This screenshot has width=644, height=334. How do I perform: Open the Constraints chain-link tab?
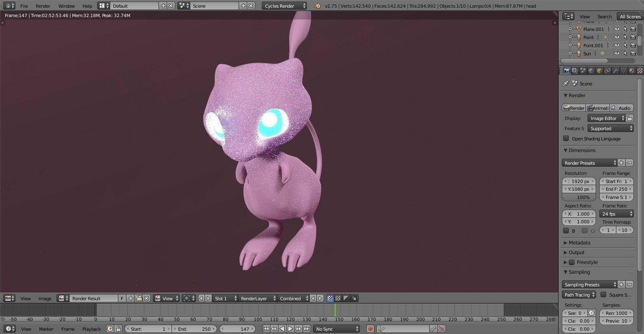tap(607, 71)
